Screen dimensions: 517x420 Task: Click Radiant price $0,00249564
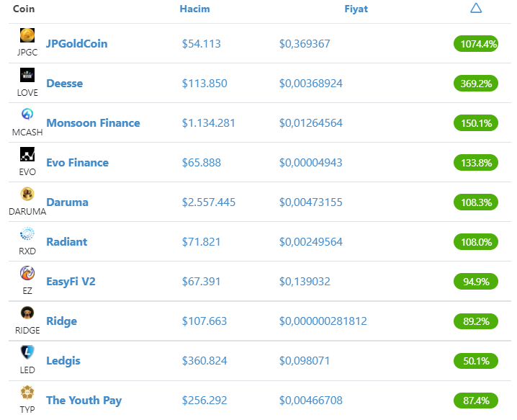[x=310, y=242]
